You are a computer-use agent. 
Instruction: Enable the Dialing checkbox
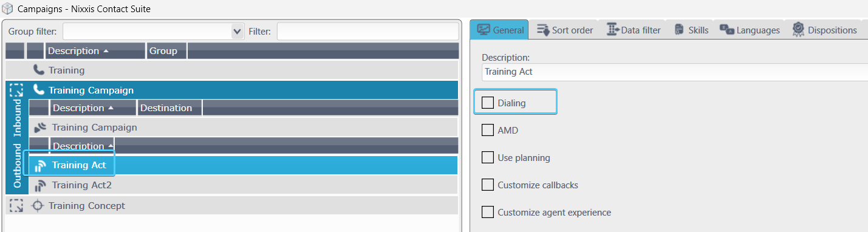click(x=487, y=103)
